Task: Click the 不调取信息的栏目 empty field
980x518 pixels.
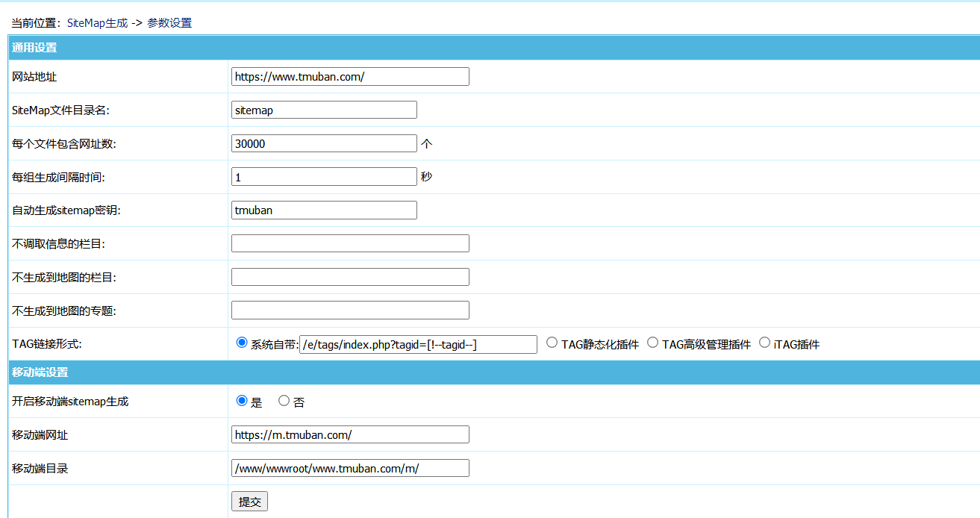Action: (350, 243)
